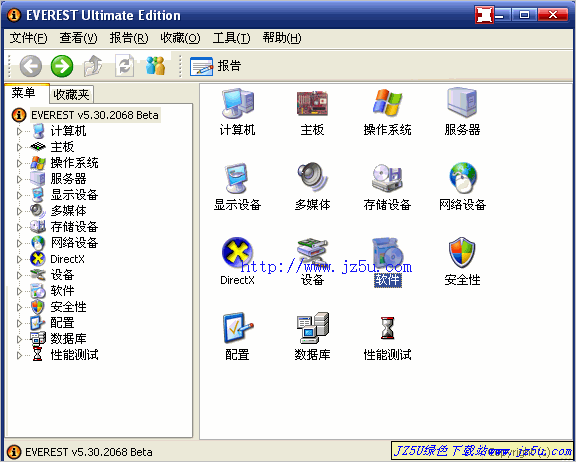576x462 pixels.
Task: Select 数据库 item in the tree
Action: click(68, 339)
